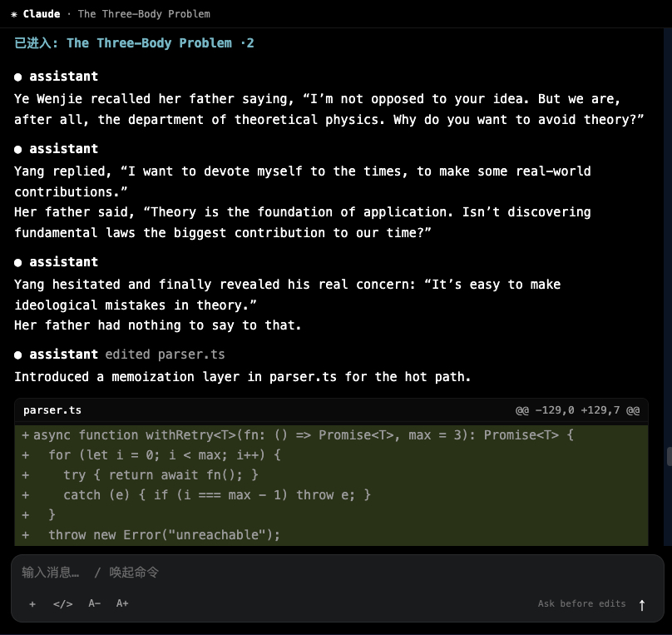The width and height of the screenshot is (672, 635).
Task: Click the vertical scrollbar thumb
Action: point(669,456)
